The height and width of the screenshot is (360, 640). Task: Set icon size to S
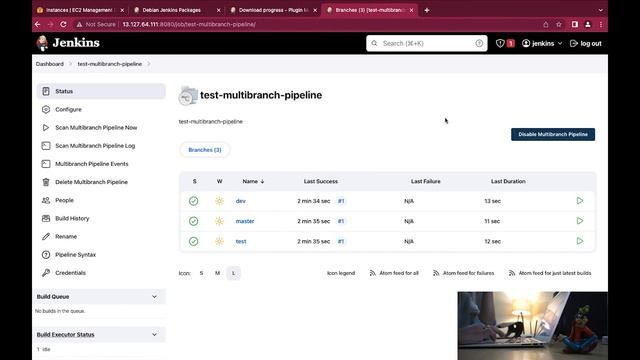pos(201,273)
